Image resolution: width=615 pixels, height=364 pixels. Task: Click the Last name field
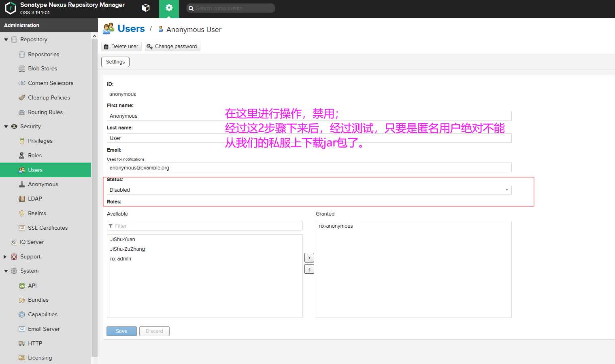309,138
